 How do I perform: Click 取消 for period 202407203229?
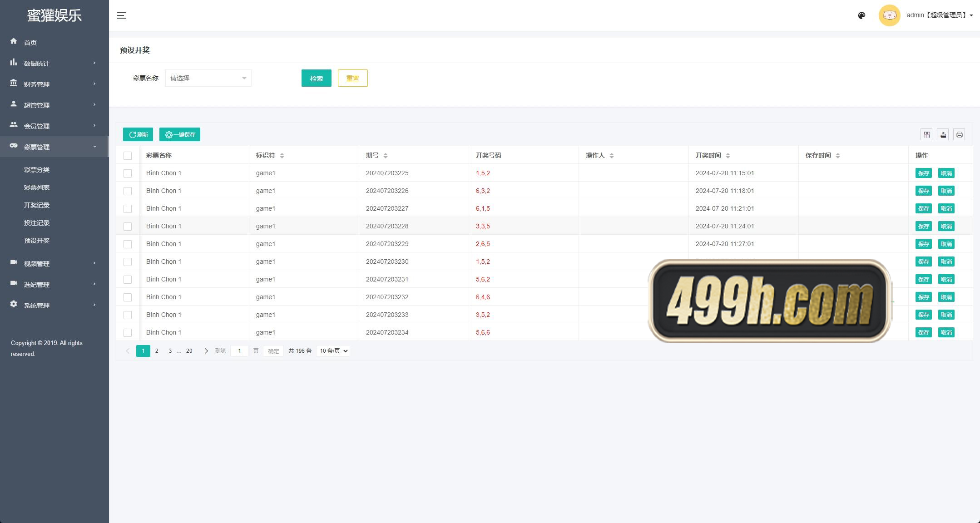click(946, 244)
